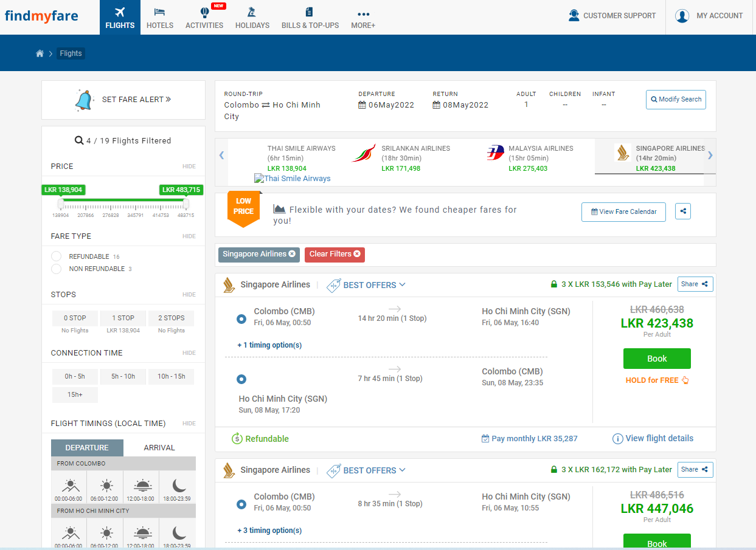
Task: Select the Non Refundable fare type
Action: point(57,269)
